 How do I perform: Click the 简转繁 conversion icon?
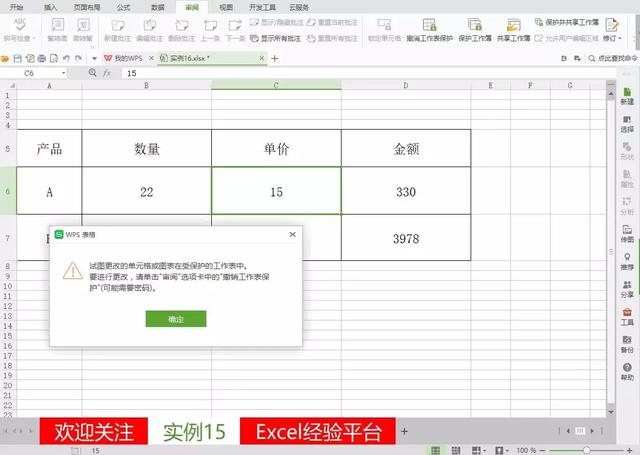(x=83, y=25)
